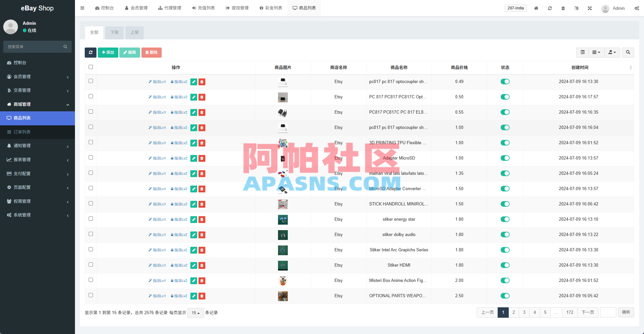Click the trash icon in top bar
The width and height of the screenshot is (644, 334).
563,8
